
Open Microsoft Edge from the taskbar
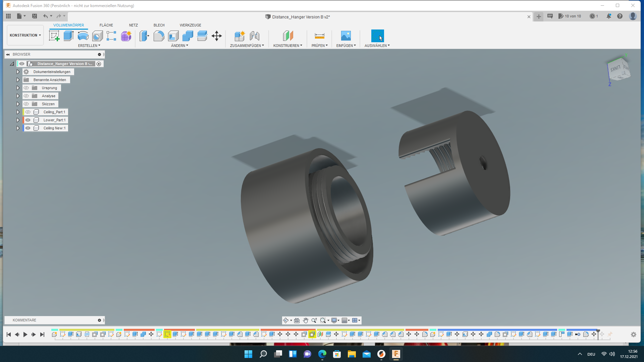[322, 354]
